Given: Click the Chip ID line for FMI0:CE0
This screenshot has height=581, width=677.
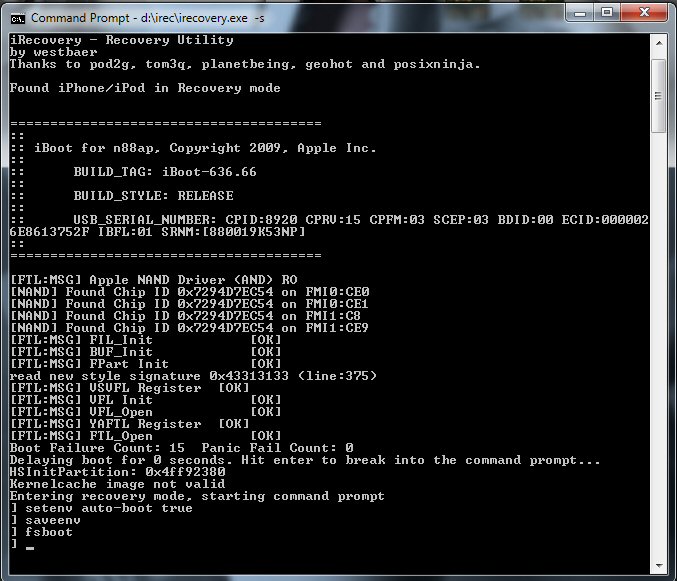Looking at the screenshot, I should coord(190,292).
